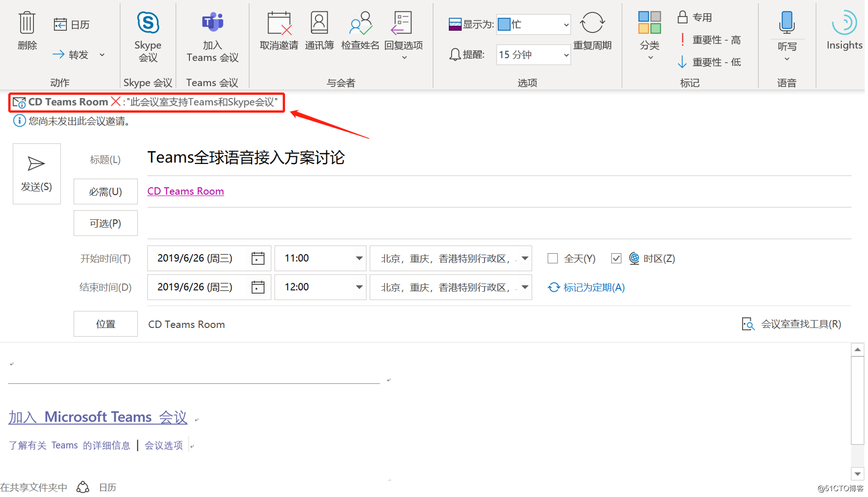Click the Recurrence (重复周期) icon

(593, 23)
